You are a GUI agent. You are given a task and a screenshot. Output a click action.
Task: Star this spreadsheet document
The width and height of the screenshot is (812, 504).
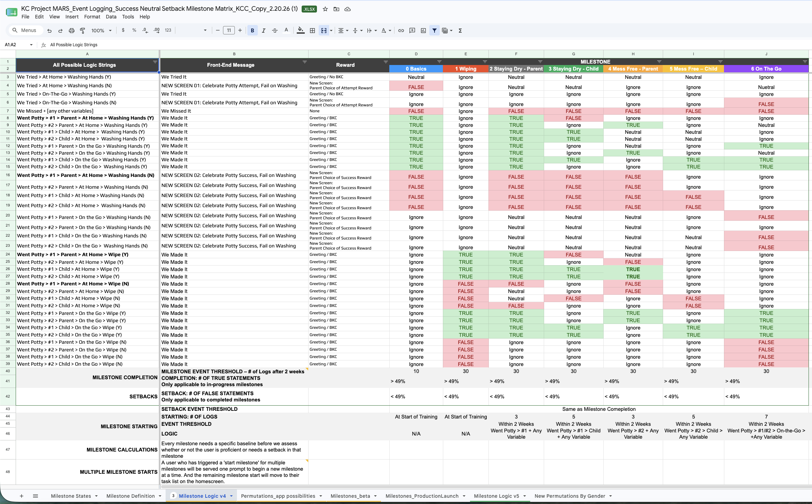[x=325, y=9]
